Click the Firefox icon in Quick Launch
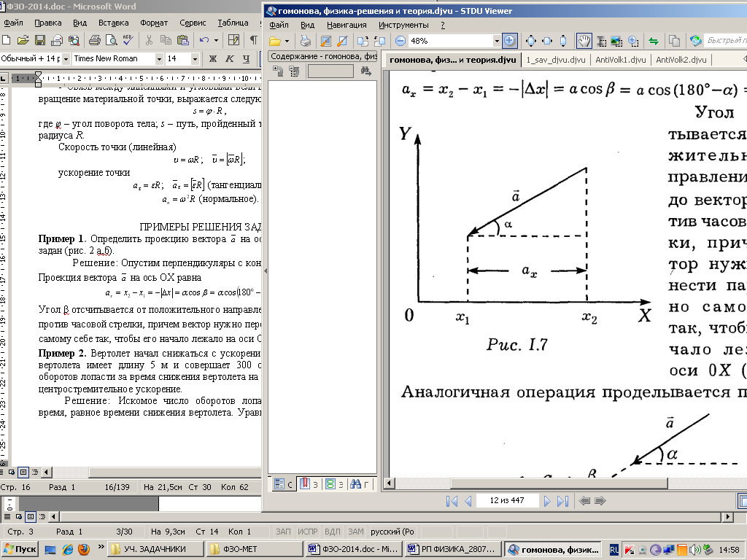747x560 pixels. pyautogui.click(x=84, y=550)
